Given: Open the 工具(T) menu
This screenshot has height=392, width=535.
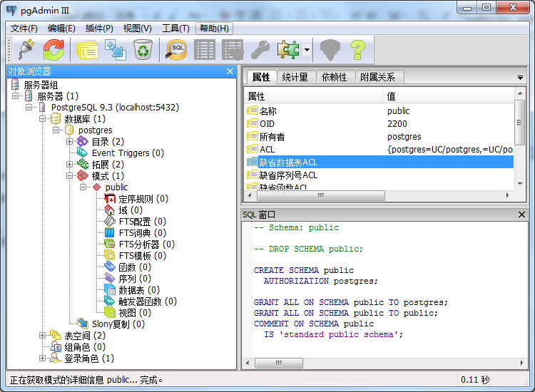Looking at the screenshot, I should pyautogui.click(x=175, y=29).
